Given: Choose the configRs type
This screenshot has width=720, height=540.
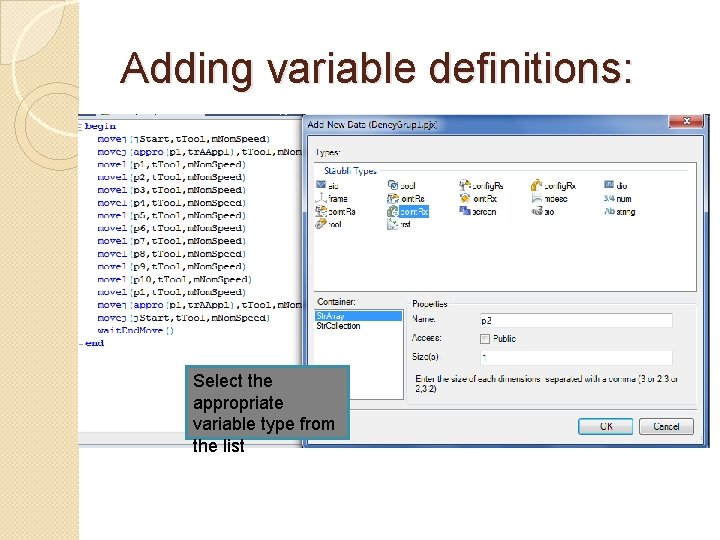Looking at the screenshot, I should click(481, 186).
